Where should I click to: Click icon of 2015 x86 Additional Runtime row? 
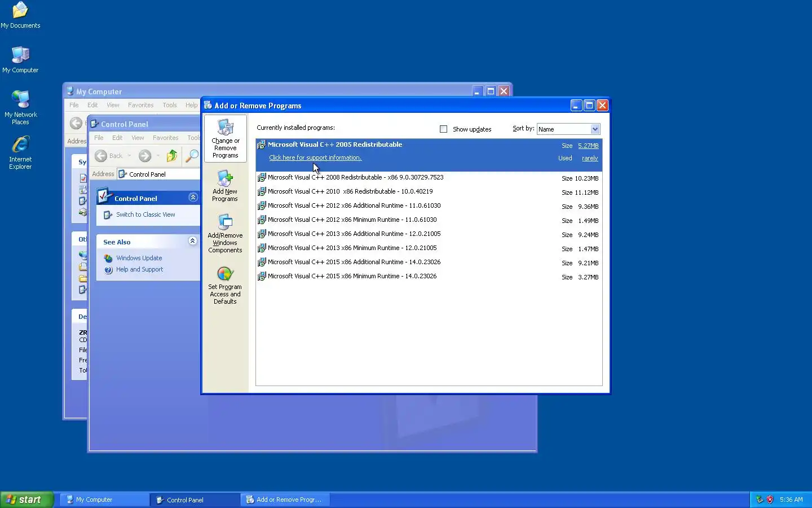click(x=262, y=262)
